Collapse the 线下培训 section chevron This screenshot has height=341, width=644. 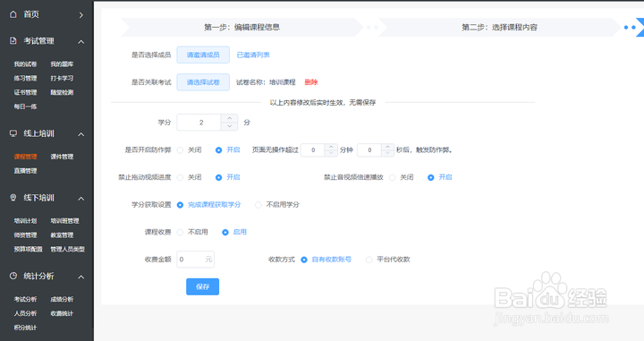(80, 199)
